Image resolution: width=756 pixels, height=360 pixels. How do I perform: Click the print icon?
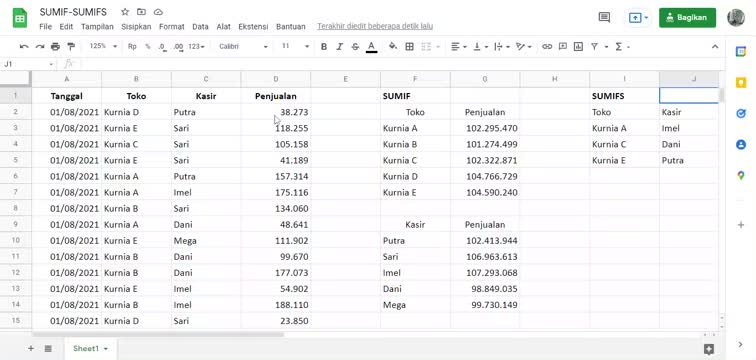55,46
